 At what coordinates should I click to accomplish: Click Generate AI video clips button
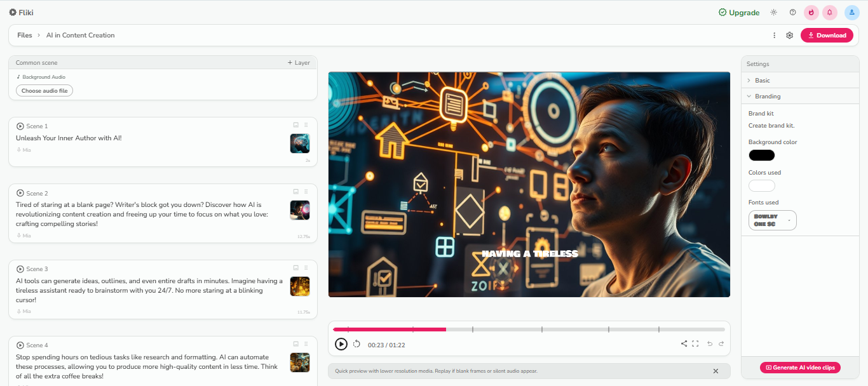point(800,368)
